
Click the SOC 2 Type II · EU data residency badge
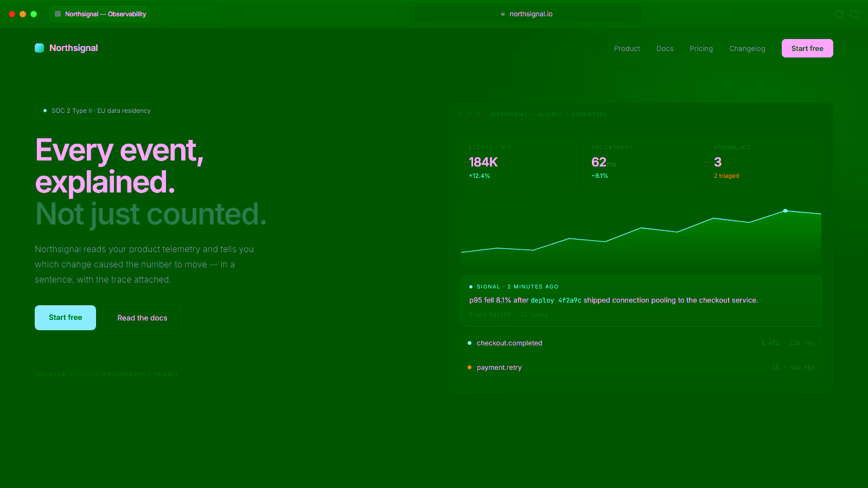96,111
